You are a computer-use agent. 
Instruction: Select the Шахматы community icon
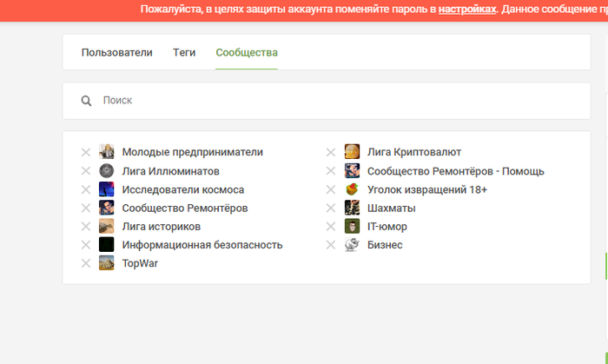pos(352,208)
